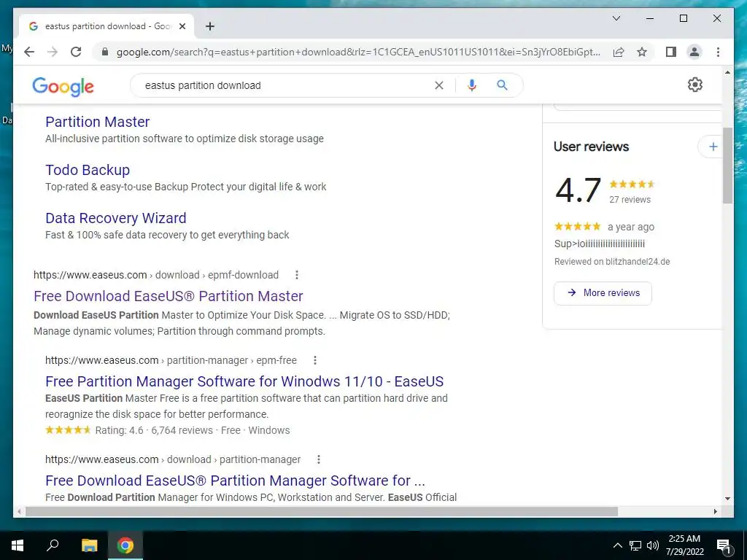Click the blitzhandel24.de review source text

pos(638,262)
